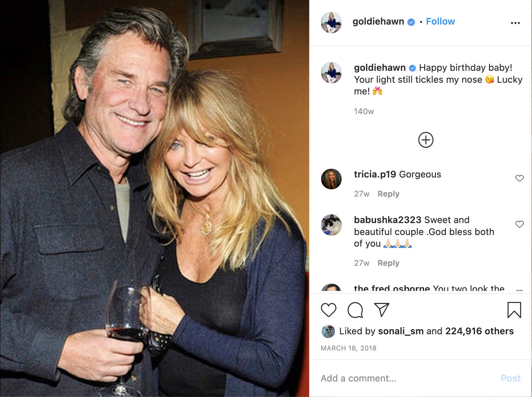Open post permalink via March 18, 2018 date

point(349,348)
